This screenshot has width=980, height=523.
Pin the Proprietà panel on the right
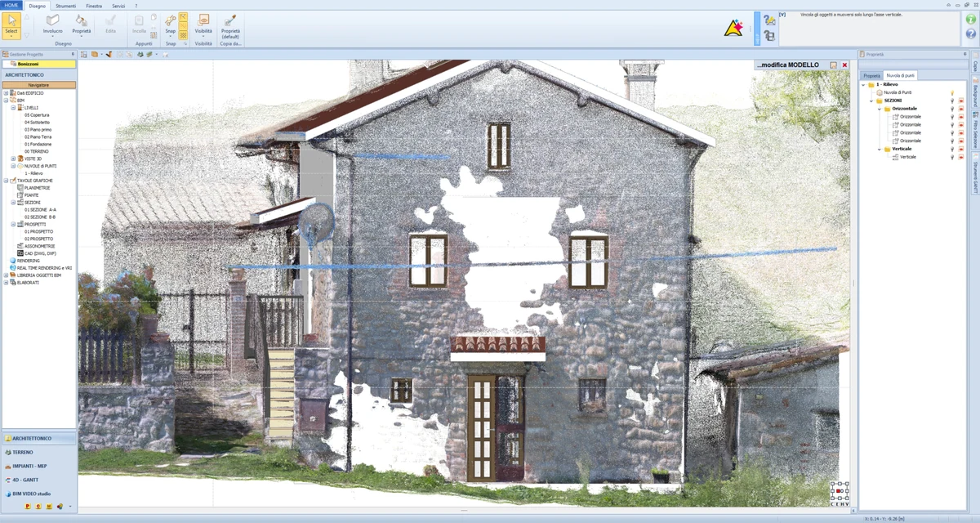965,54
